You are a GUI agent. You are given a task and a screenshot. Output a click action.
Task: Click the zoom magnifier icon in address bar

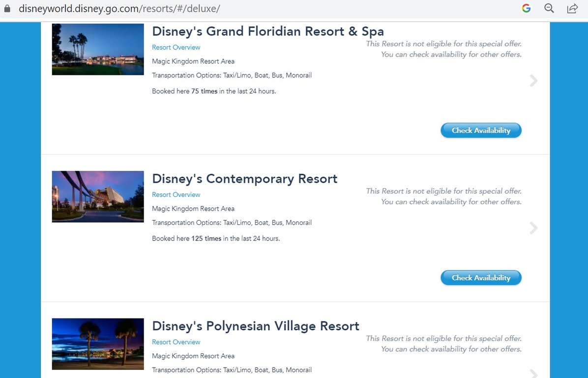click(549, 8)
